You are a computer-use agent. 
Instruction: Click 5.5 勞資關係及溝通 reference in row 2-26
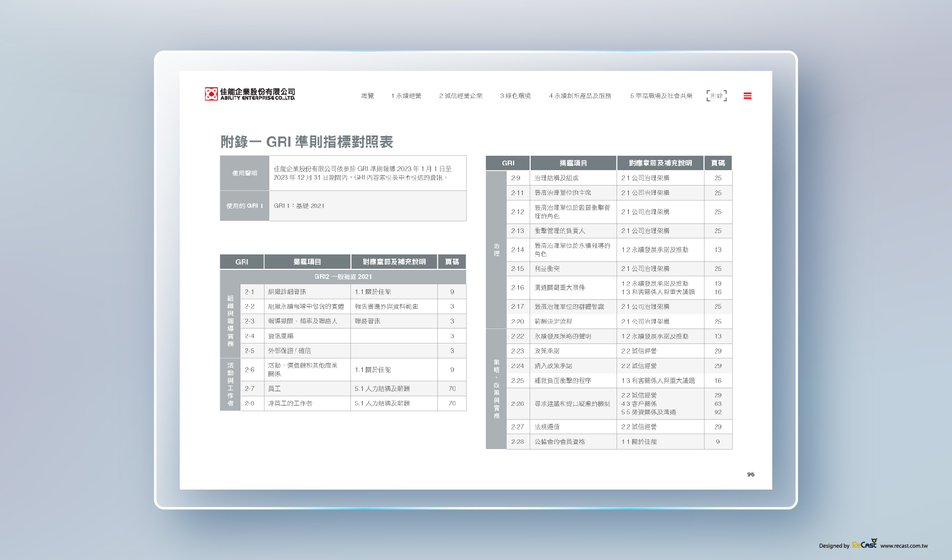tap(649, 412)
